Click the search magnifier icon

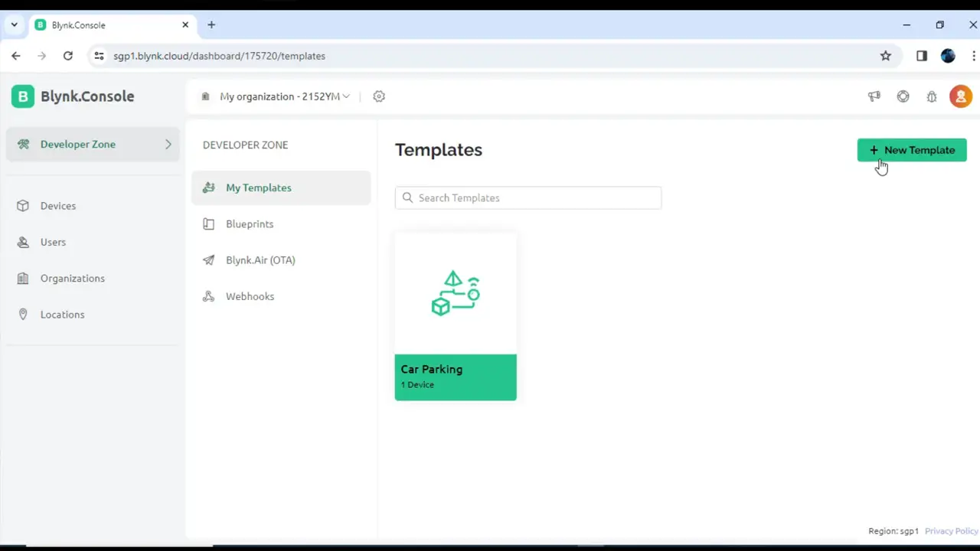[x=407, y=197]
